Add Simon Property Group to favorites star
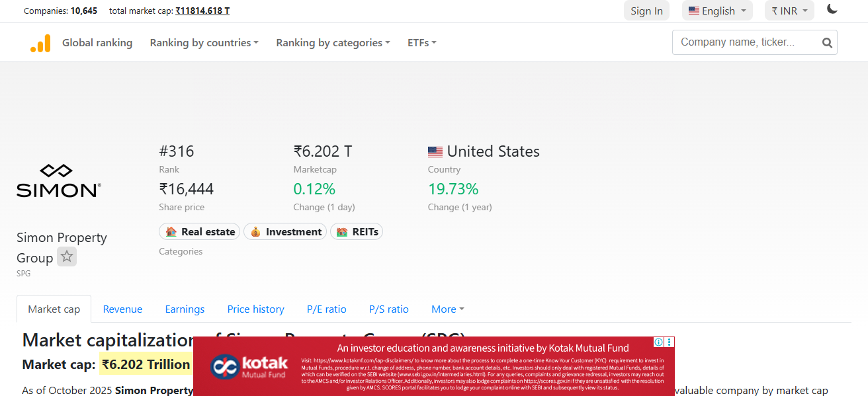 [67, 257]
